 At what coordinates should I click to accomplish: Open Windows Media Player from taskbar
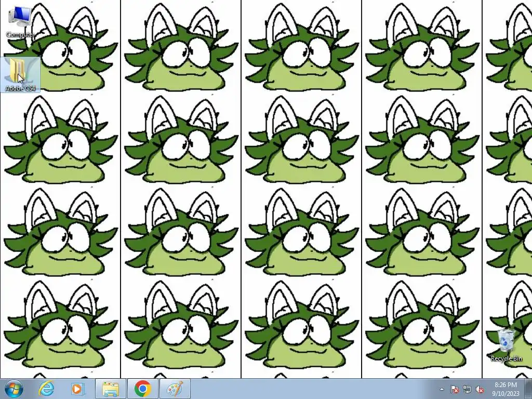point(77,389)
